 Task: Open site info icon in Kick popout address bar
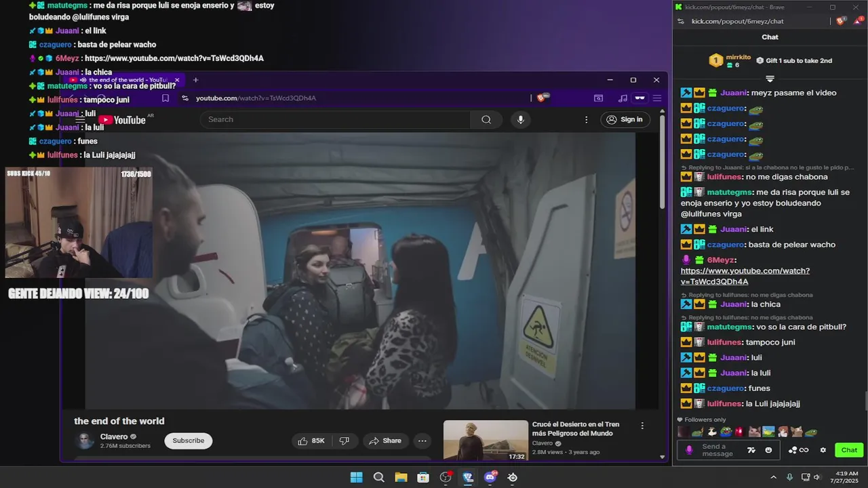(x=679, y=21)
